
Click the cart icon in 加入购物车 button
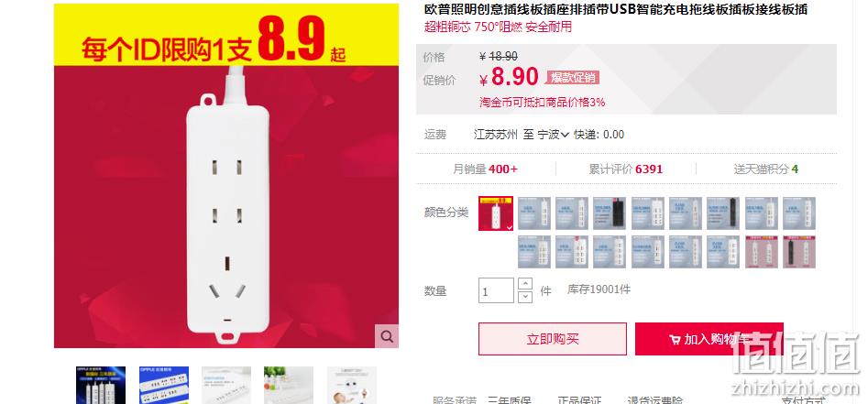click(x=675, y=340)
